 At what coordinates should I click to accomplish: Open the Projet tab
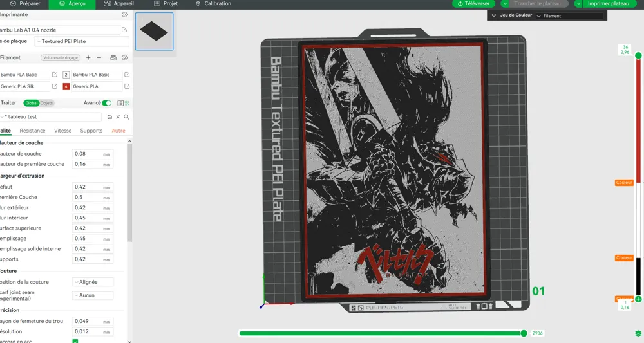(166, 4)
